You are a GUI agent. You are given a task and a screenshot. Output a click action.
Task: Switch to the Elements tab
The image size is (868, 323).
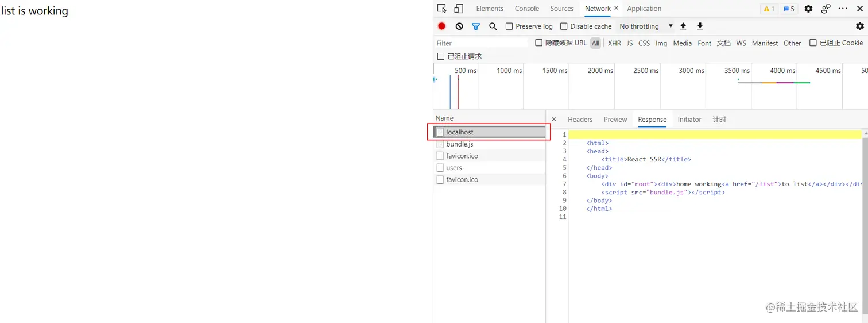(490, 9)
